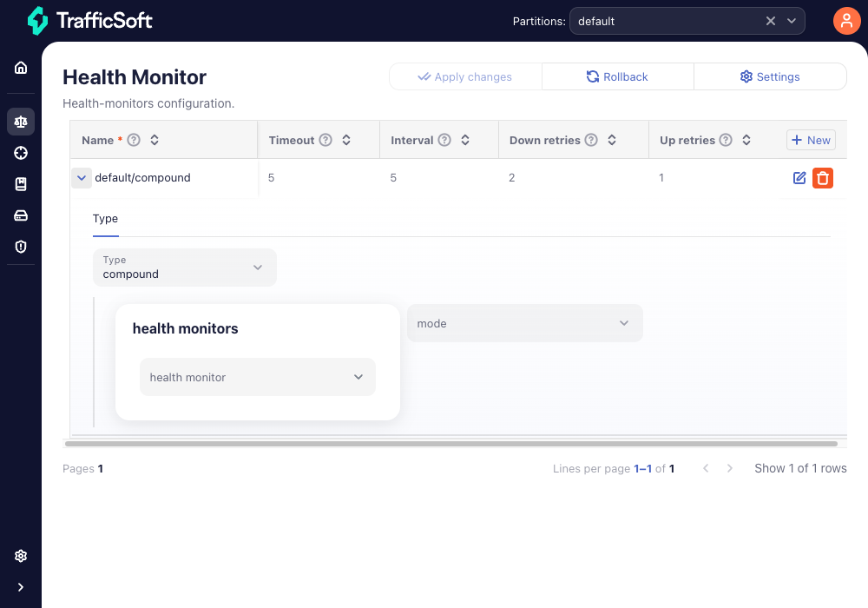Screen dimensions: 868x608
Task: Expand the sidebar with bottom arrow
Action: pyautogui.click(x=21, y=587)
